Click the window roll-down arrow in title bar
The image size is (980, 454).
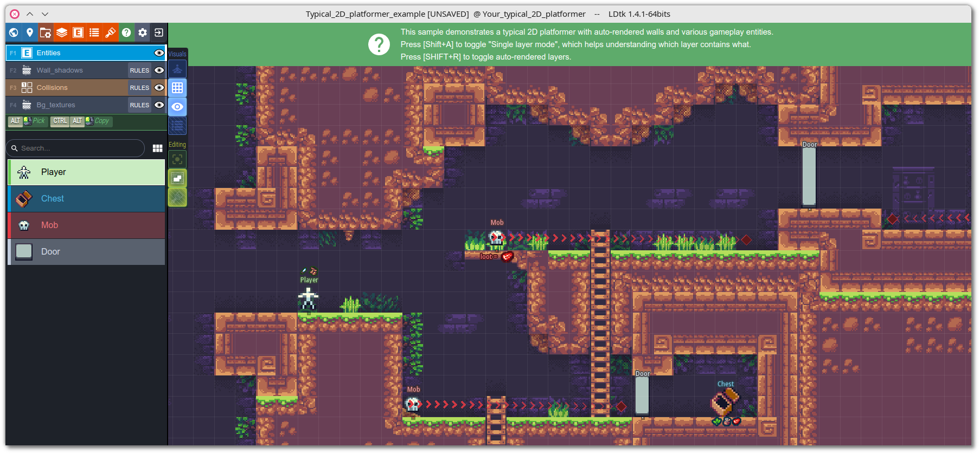[x=45, y=14]
